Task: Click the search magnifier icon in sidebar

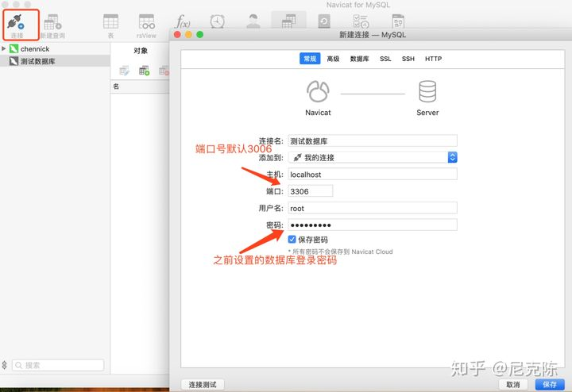Action: [18, 365]
